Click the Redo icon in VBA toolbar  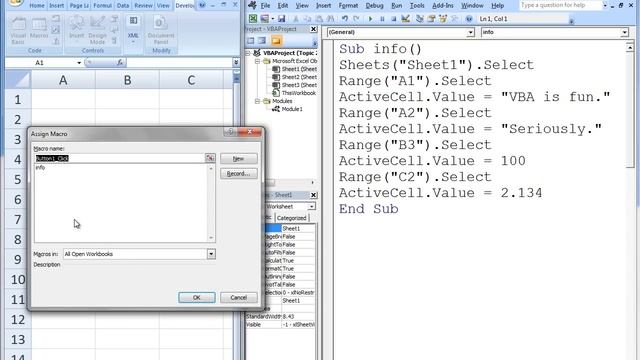[x=356, y=19]
